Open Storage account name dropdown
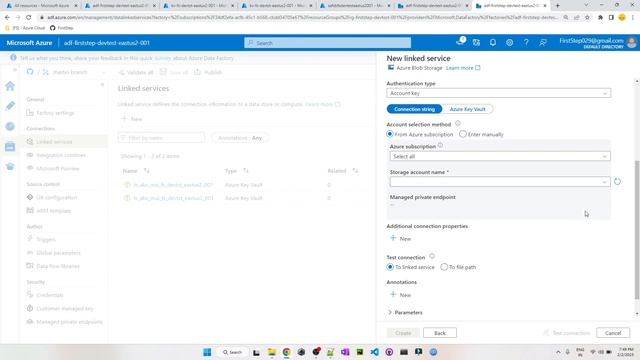 (500, 182)
